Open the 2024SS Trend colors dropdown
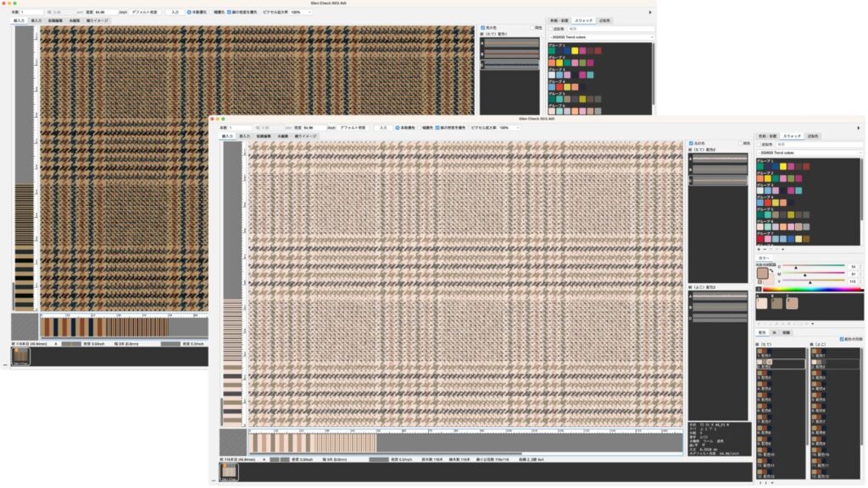Screen dimensions: 868x488 click(809, 153)
